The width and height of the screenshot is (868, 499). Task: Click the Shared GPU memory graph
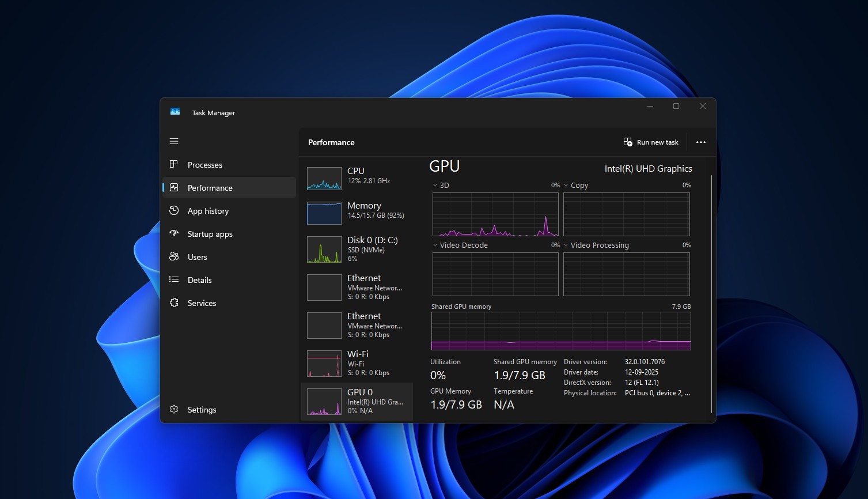tap(561, 331)
